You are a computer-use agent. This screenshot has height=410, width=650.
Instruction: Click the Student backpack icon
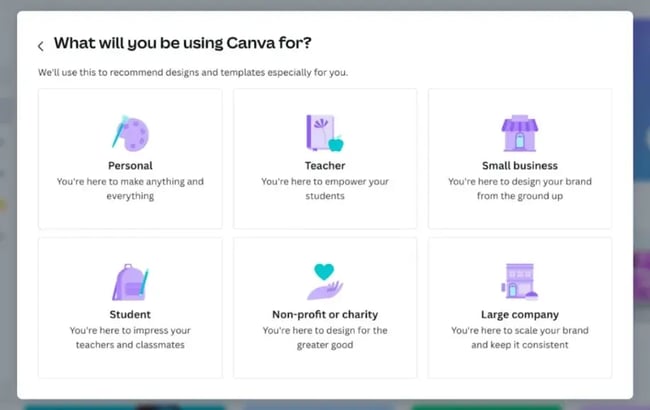coord(130,282)
